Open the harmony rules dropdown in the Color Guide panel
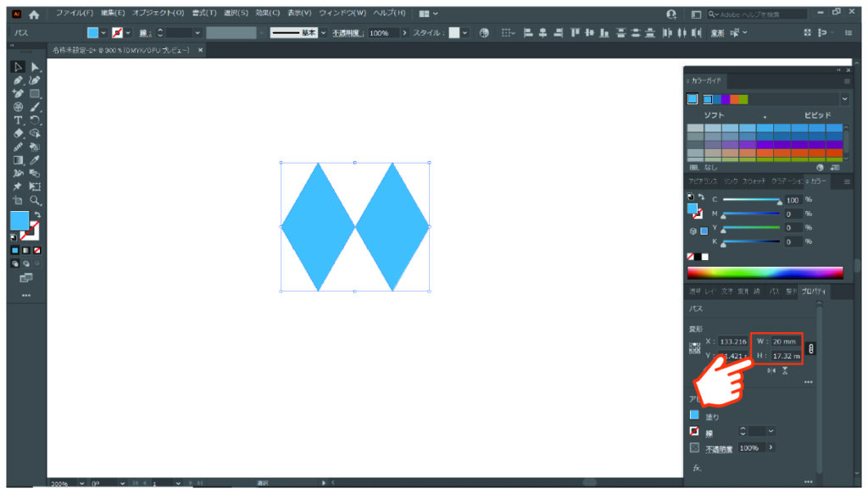The image size is (868, 494). pos(845,100)
